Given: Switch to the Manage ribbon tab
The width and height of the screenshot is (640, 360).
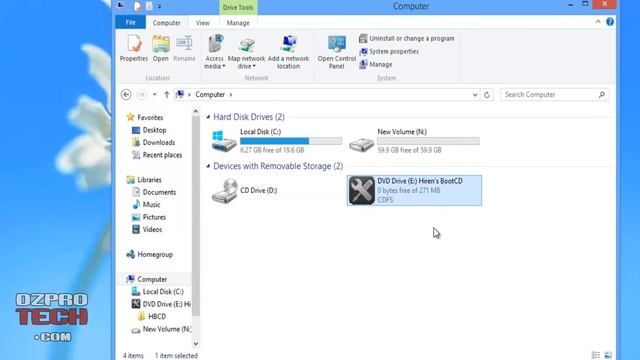Looking at the screenshot, I should coord(238,23).
